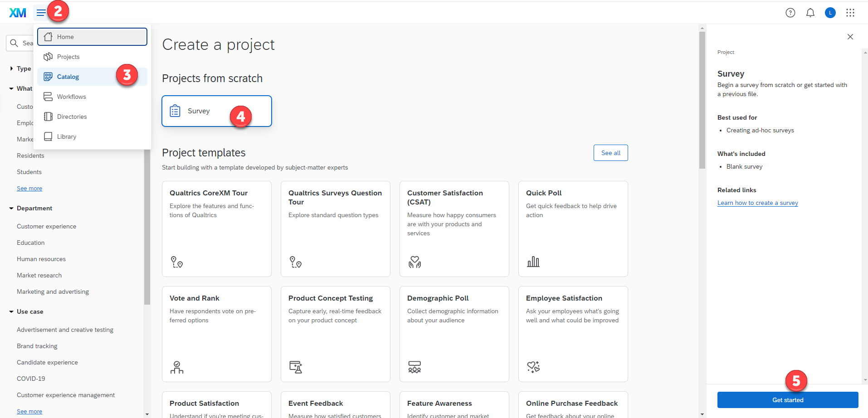Open the hamburger navigation menu
The height and width of the screenshot is (418, 868).
[x=41, y=13]
